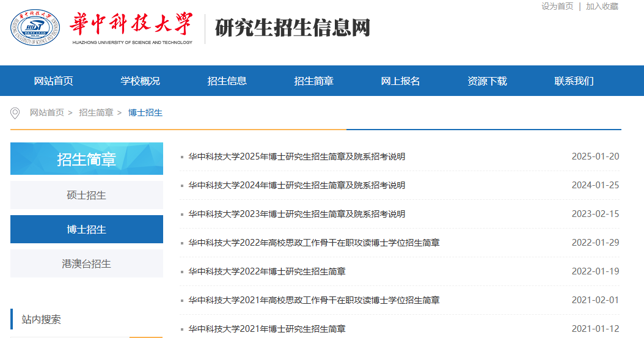Open 2022年高校思政工作骨干 admission article
The width and height of the screenshot is (644, 338).
tap(313, 243)
